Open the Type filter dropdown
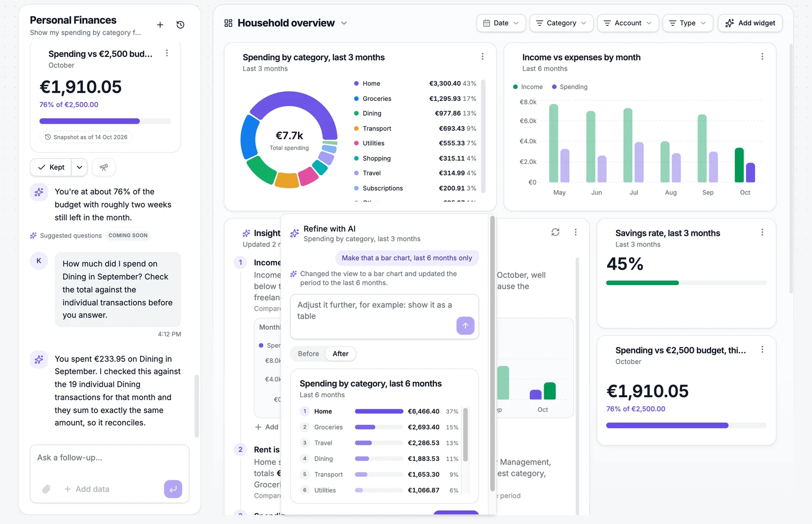Image resolution: width=812 pixels, height=524 pixels. click(688, 23)
